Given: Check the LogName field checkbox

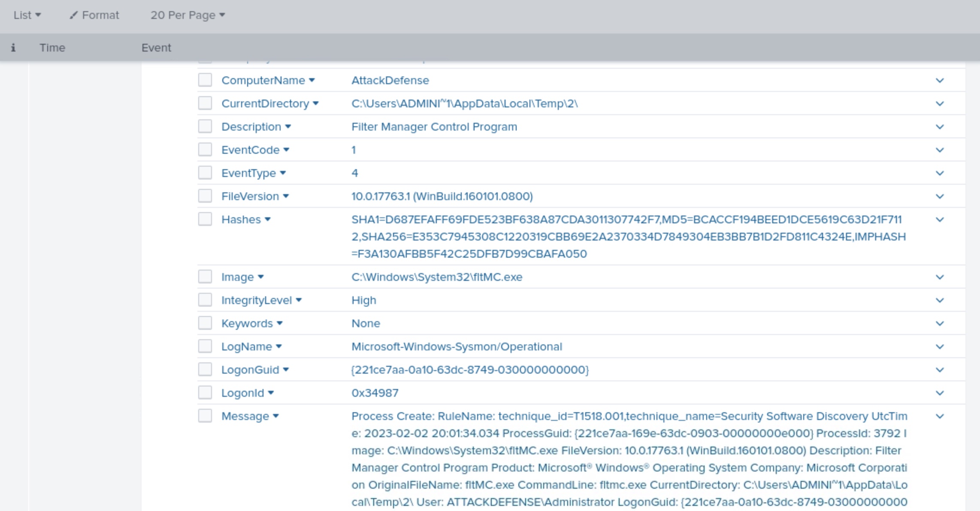Looking at the screenshot, I should click(205, 346).
